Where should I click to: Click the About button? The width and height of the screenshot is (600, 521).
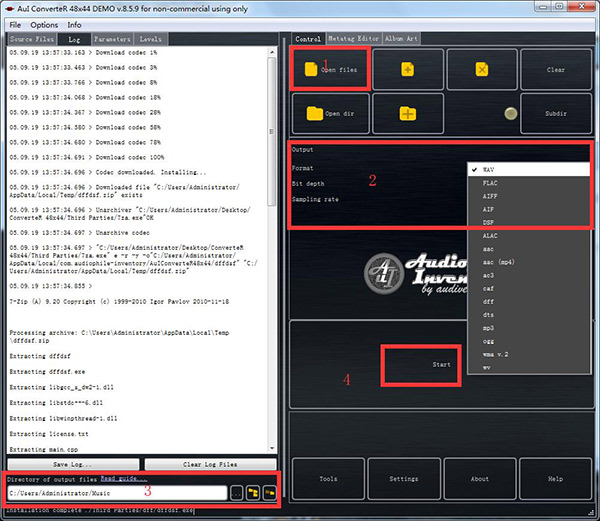(x=479, y=479)
